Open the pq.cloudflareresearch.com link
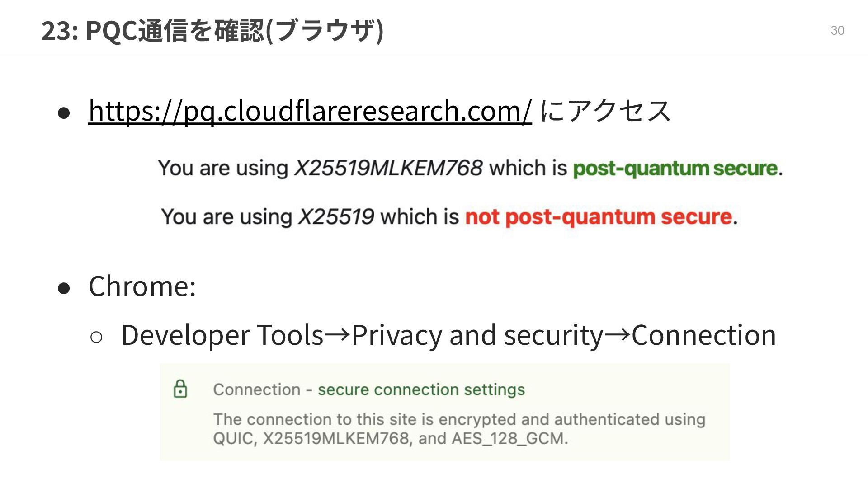Viewport: 868px width, 488px height. click(310, 111)
